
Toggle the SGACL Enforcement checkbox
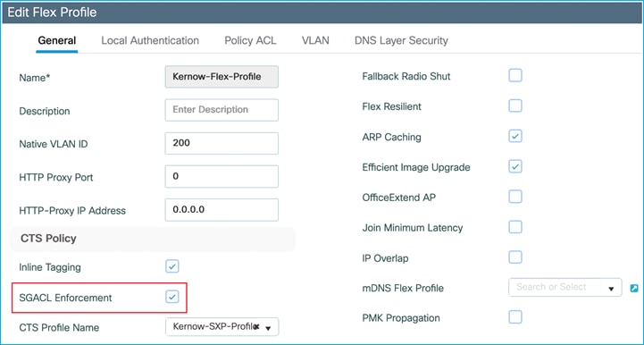[172, 297]
